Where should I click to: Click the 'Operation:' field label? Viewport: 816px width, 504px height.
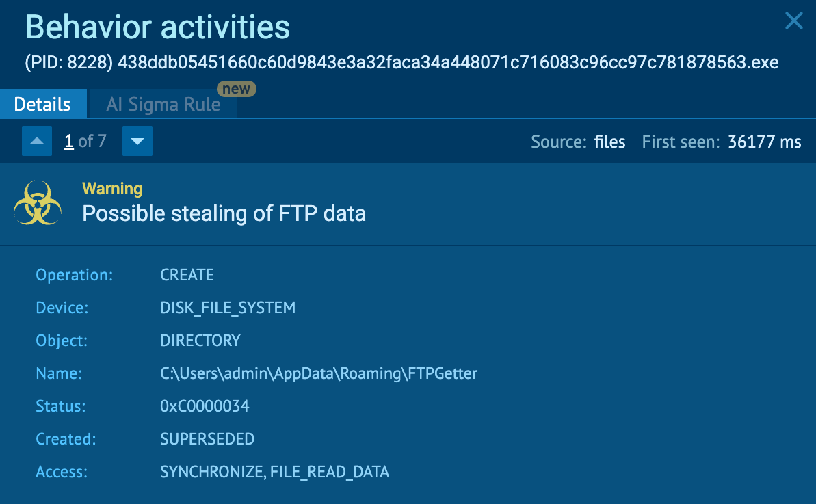[74, 275]
